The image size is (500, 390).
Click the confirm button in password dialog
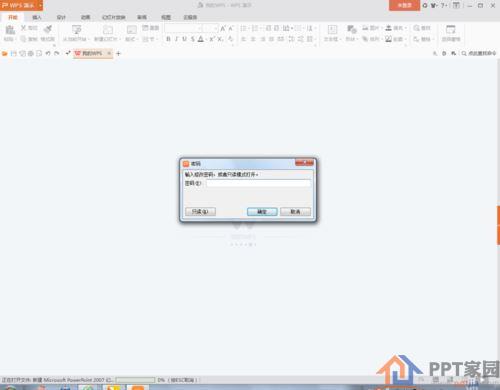pyautogui.click(x=262, y=212)
